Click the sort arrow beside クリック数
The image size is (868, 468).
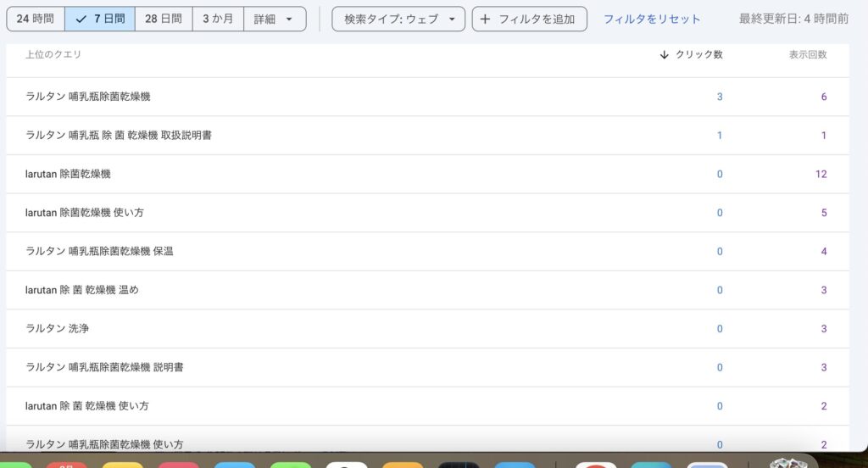[x=664, y=54]
